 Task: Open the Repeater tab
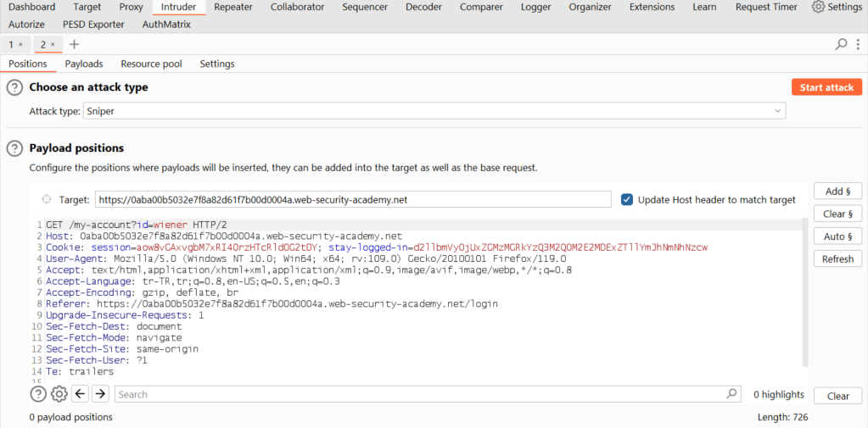click(x=232, y=7)
